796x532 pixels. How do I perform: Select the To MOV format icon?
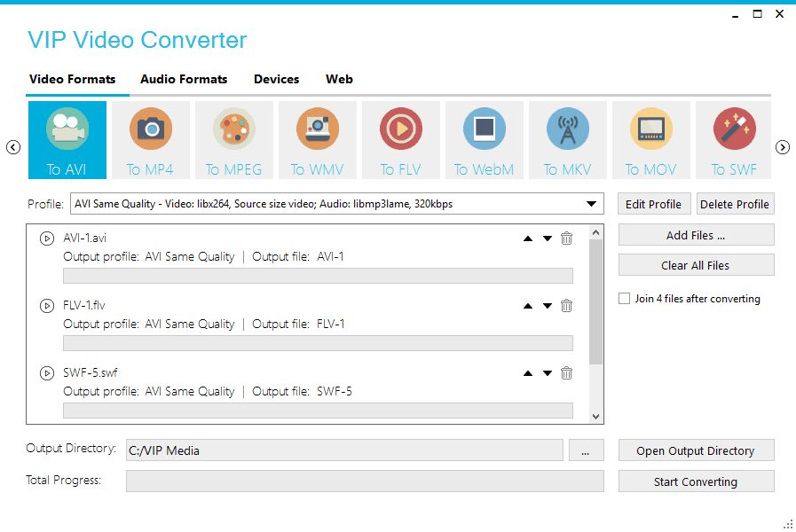pos(650,140)
